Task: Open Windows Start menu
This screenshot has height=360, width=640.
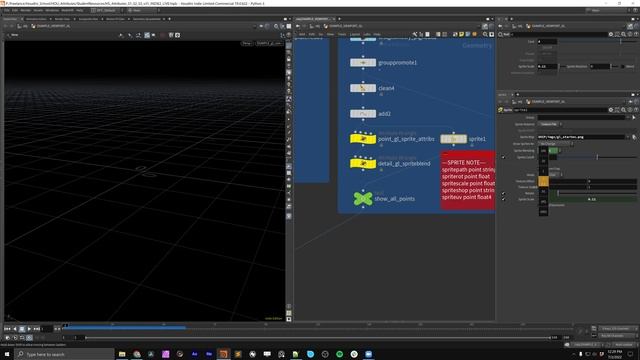Action: pos(7,354)
